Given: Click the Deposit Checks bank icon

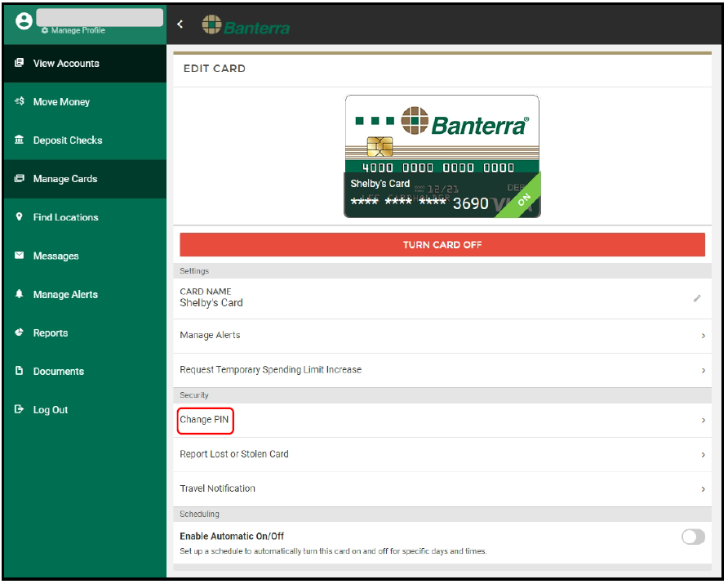Looking at the screenshot, I should [20, 140].
